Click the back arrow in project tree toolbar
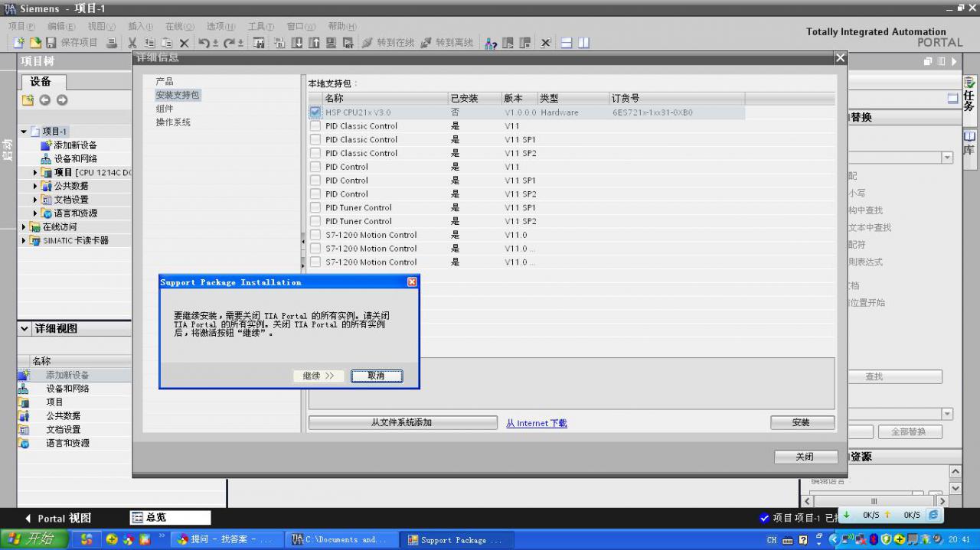The height and width of the screenshot is (550, 980). pyautogui.click(x=44, y=100)
